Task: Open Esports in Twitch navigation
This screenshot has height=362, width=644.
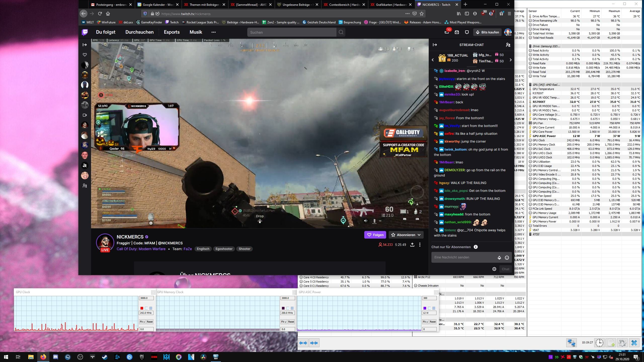Action: tap(172, 32)
